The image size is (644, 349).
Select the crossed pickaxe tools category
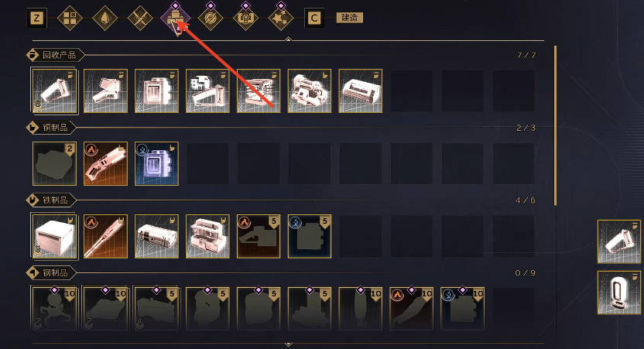point(140,18)
